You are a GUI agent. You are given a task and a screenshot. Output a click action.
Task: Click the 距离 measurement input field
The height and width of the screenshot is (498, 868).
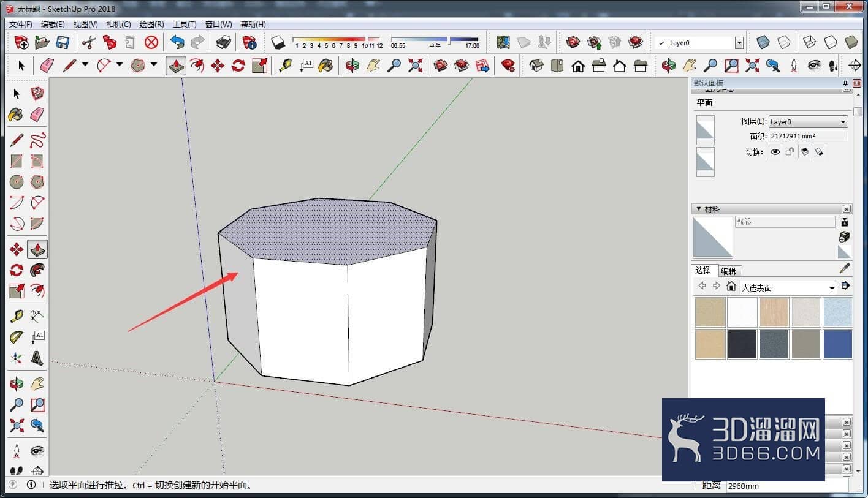click(787, 486)
